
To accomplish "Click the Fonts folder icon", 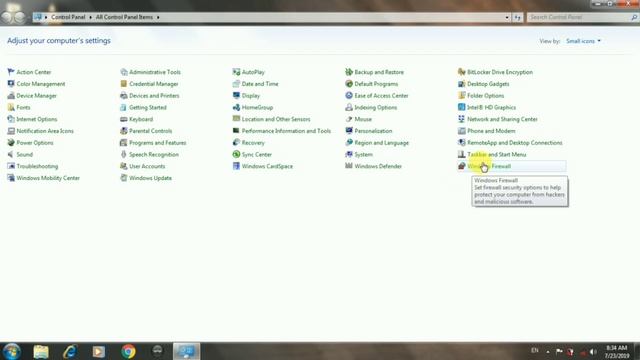I will pyautogui.click(x=11, y=107).
